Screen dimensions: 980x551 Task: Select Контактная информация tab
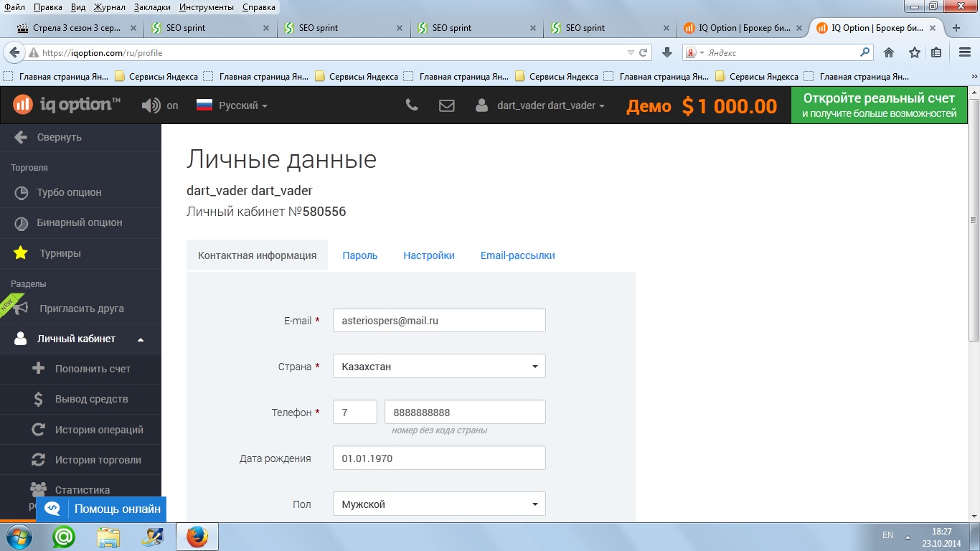[x=257, y=255]
